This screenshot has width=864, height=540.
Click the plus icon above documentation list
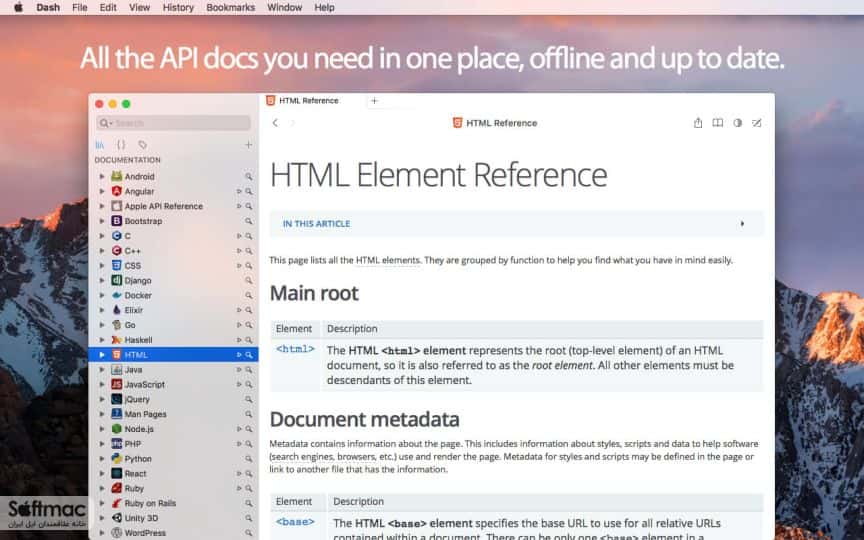tap(248, 144)
